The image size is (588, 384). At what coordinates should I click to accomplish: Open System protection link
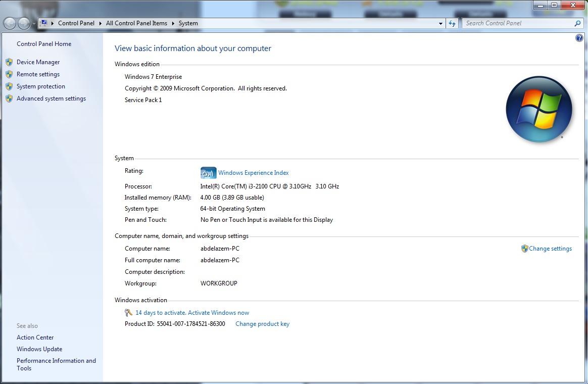(x=40, y=86)
